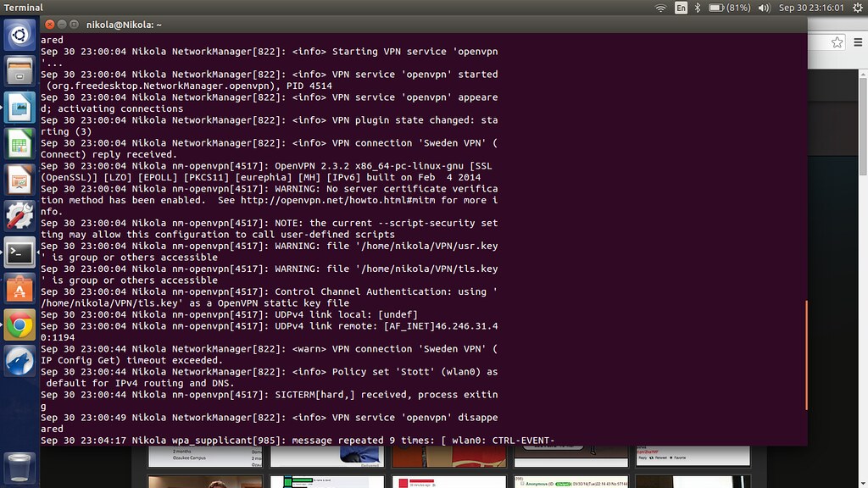Screen dimensions: 868x488
Task: Open Chrome's hamburger menu behind the terminal
Action: coord(858,42)
